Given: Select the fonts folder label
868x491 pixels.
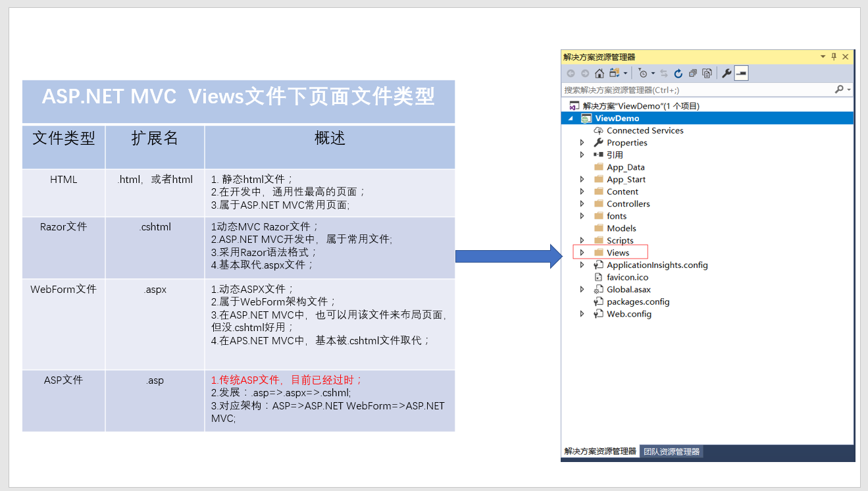Looking at the screenshot, I should point(617,216).
